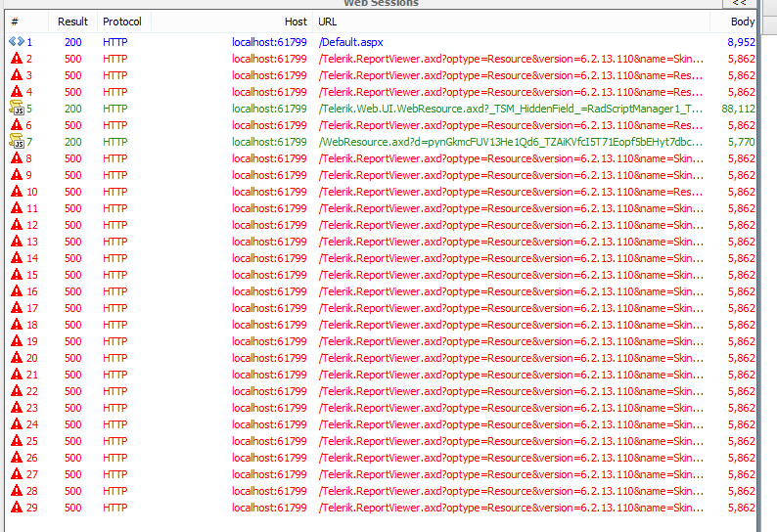Click the Telerik.ReportViewer.axd URL of session 22
Image resolution: width=777 pixels, height=532 pixels.
[511, 391]
